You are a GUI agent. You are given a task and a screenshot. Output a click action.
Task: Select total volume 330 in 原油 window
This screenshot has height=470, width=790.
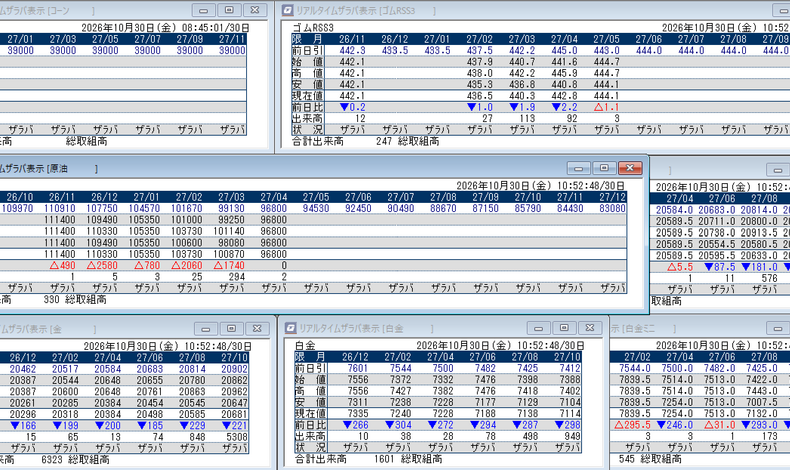click(x=51, y=300)
